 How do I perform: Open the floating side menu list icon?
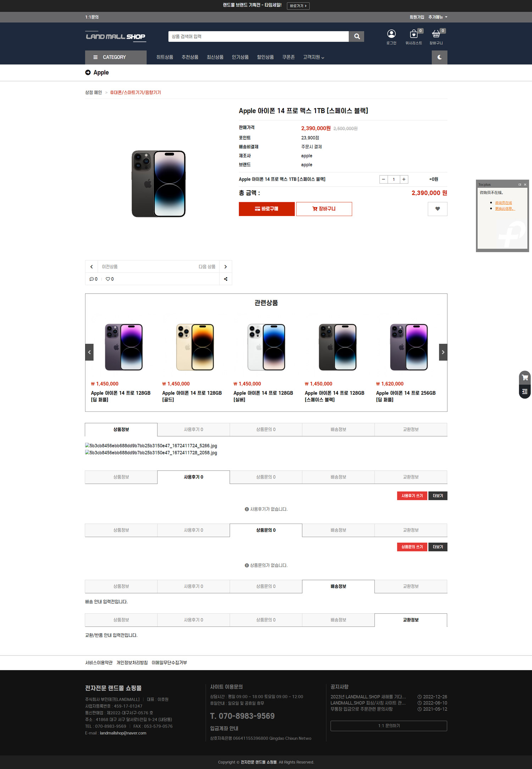pyautogui.click(x=525, y=392)
